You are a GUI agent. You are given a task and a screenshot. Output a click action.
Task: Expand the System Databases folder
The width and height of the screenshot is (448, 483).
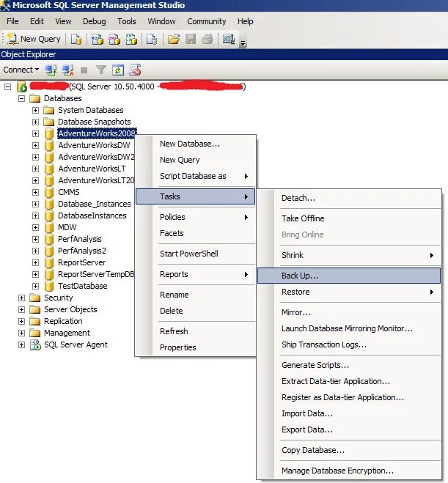(35, 110)
